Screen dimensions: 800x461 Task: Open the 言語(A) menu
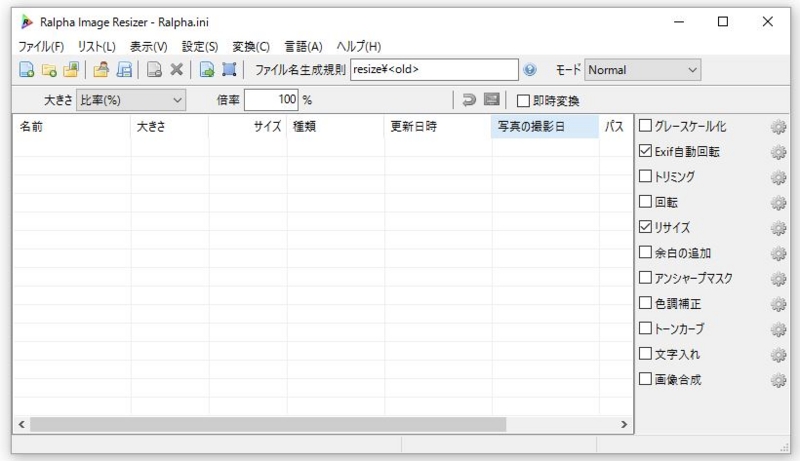click(x=303, y=46)
